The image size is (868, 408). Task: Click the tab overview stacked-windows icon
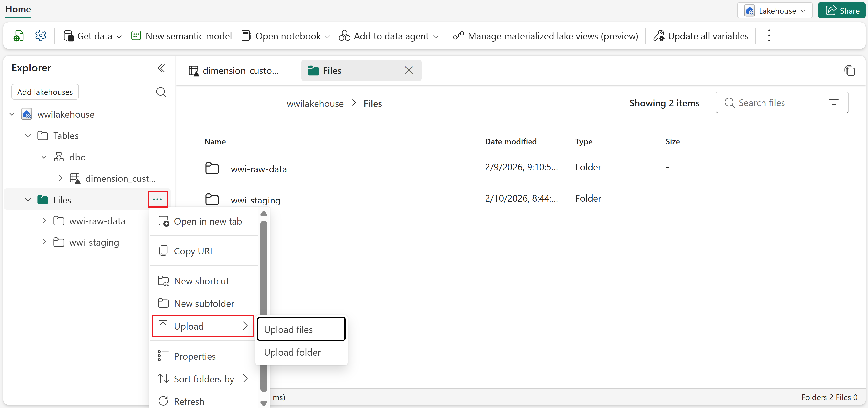[x=849, y=70]
